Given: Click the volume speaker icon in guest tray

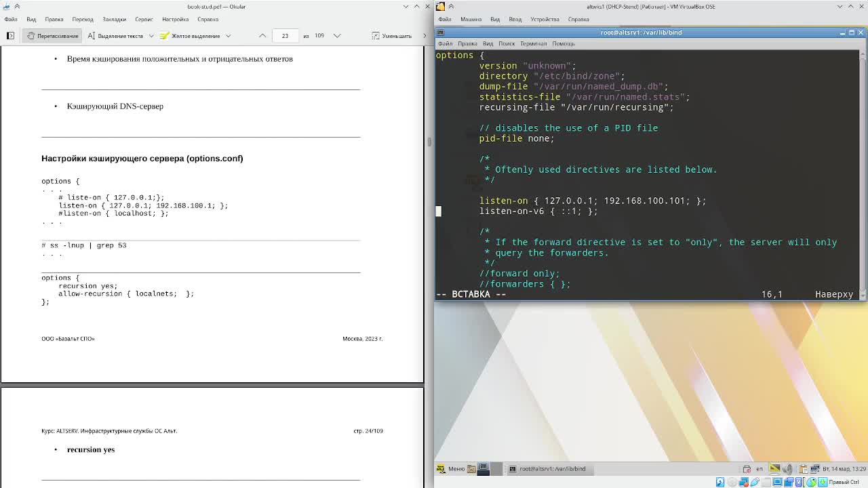Looking at the screenshot, I should (x=787, y=468).
